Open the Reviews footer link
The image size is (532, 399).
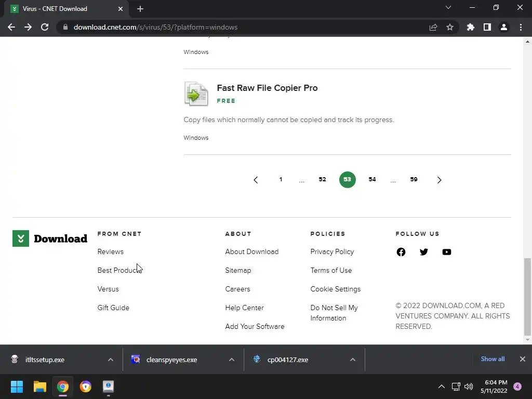coord(111,252)
